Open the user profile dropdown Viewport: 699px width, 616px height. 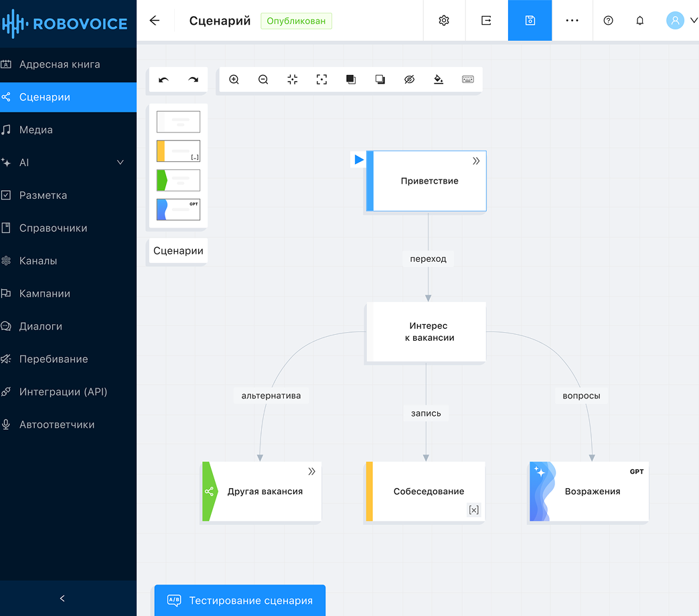coord(682,21)
